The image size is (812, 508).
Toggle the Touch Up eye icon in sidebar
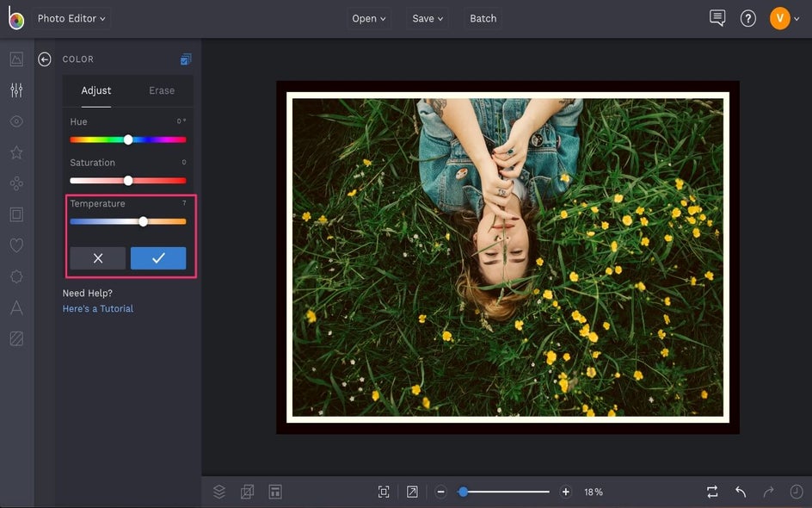(16, 121)
